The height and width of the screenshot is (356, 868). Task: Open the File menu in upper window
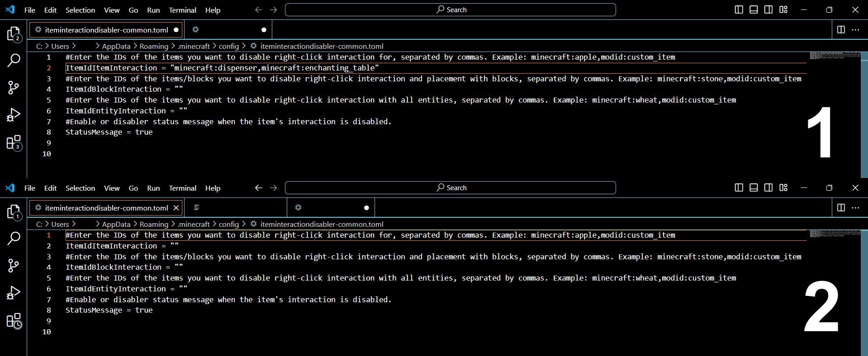coord(30,10)
